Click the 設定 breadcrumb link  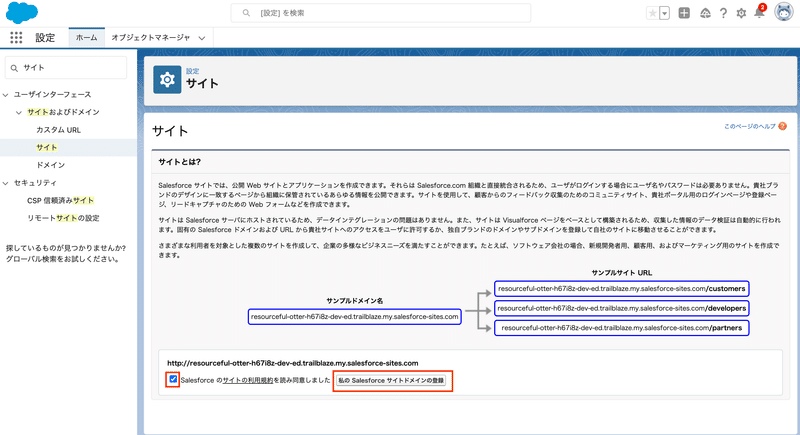coord(192,71)
